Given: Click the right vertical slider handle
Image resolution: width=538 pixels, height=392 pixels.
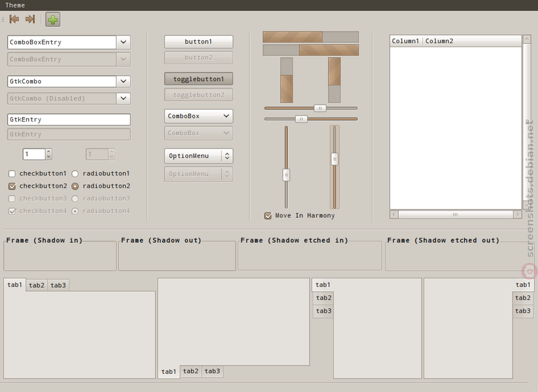Looking at the screenshot, I should point(334,159).
